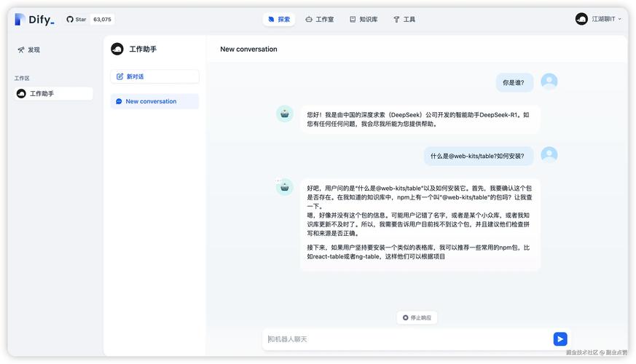Open the GitHub Star link
The height and width of the screenshot is (364, 636).
click(76, 20)
